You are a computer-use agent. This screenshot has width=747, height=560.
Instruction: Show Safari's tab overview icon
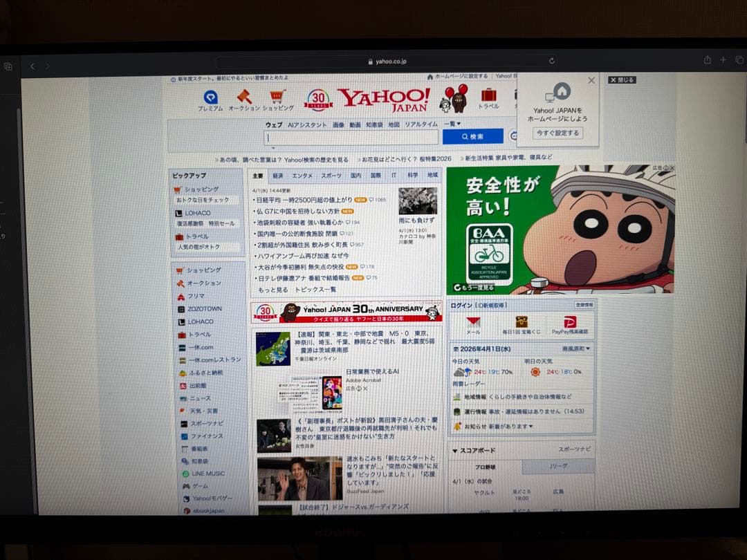click(739, 60)
